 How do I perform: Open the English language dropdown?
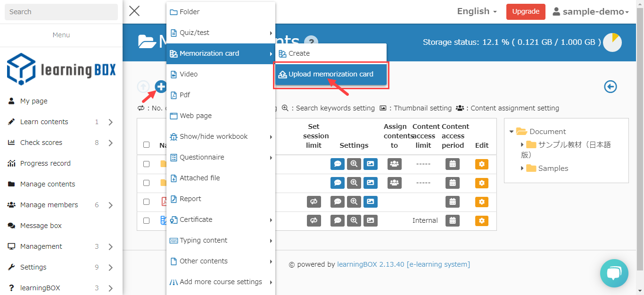tap(477, 12)
